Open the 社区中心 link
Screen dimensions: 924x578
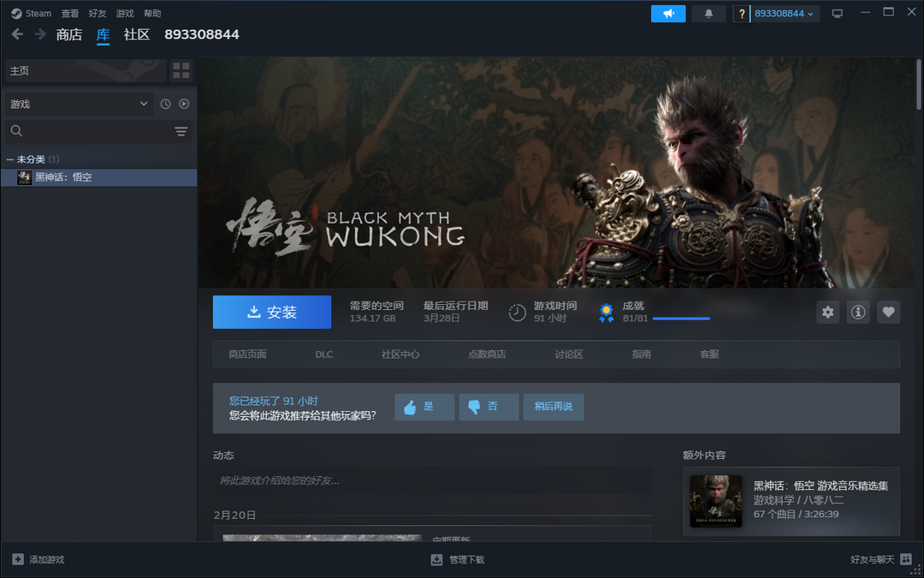400,355
